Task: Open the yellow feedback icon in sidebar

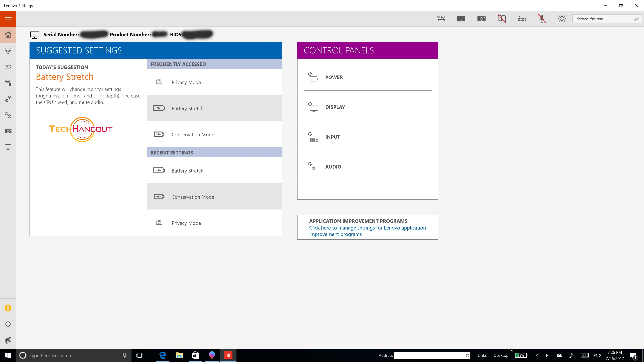Action: pos(8,308)
